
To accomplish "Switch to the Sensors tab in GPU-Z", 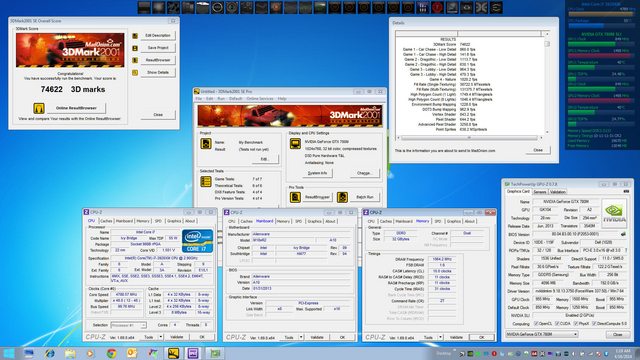I will click(x=540, y=192).
